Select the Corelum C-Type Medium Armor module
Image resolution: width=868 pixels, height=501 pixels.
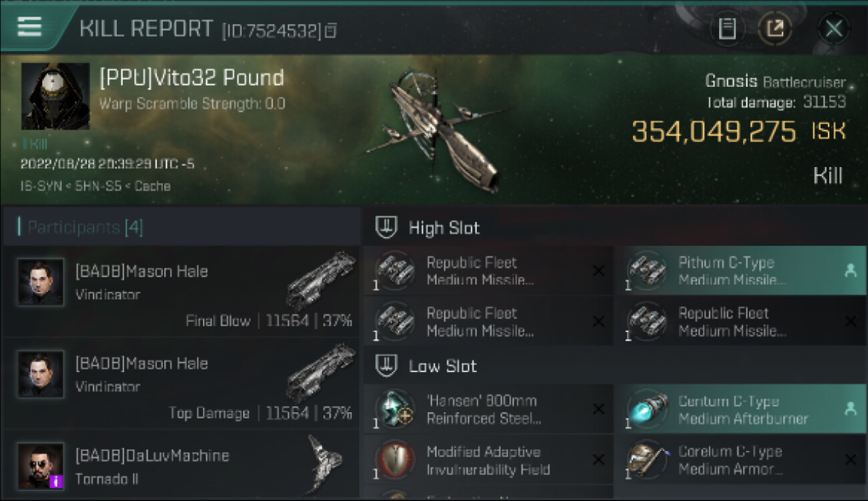[x=740, y=460]
